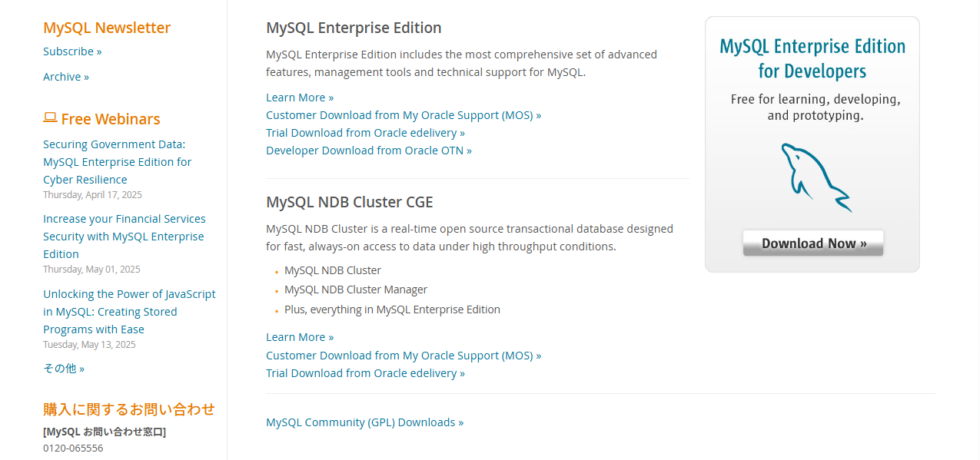This screenshot has height=460, width=980.
Task: Click the Download Now button
Action: (x=812, y=243)
